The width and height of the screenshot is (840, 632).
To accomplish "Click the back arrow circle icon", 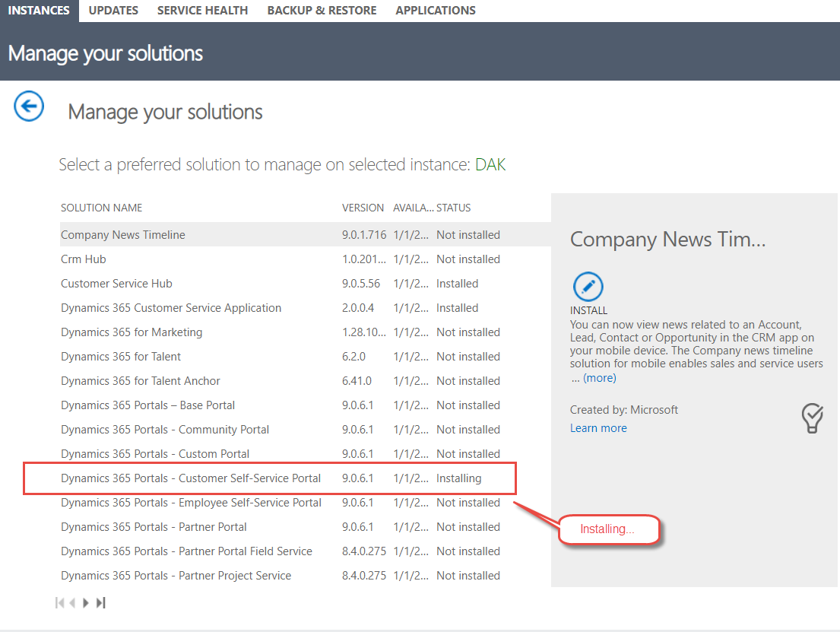I will click(29, 106).
